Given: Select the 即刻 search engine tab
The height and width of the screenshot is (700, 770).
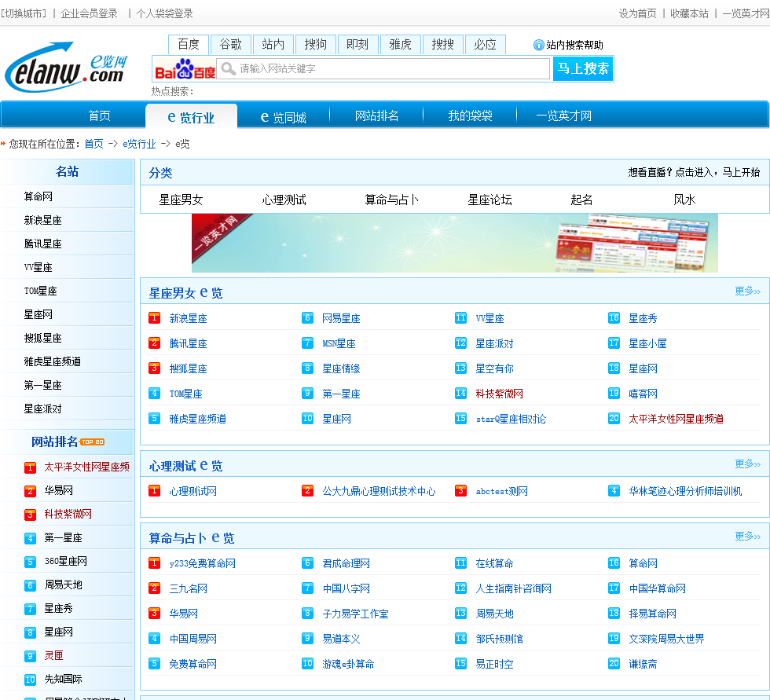Looking at the screenshot, I should [357, 45].
